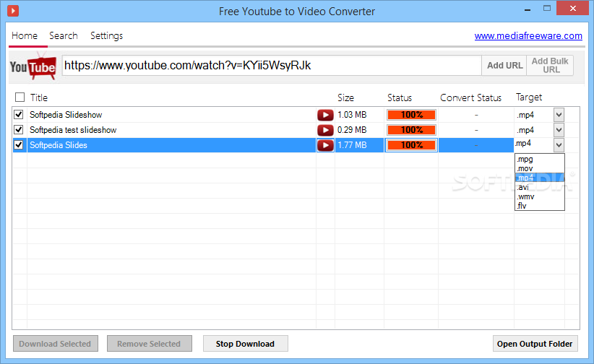The width and height of the screenshot is (594, 364).
Task: Choose .wmv from the format list
Action: 540,196
